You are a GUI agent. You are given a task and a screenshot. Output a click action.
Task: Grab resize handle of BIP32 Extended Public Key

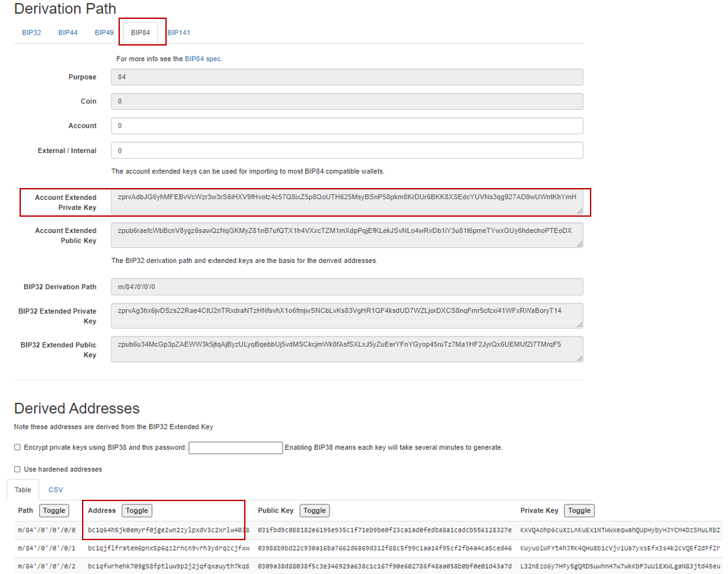pos(580,358)
